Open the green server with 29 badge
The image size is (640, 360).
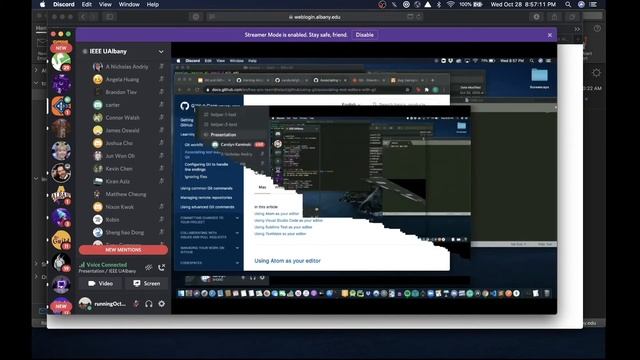(x=61, y=62)
